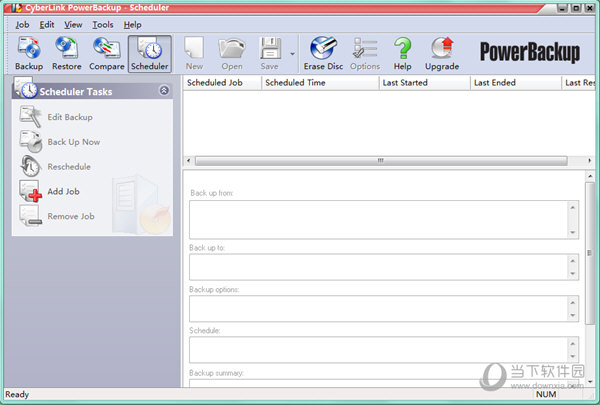Viewport: 600px width, 405px height.
Task: Click the Save floppy disk icon
Action: coord(270,48)
